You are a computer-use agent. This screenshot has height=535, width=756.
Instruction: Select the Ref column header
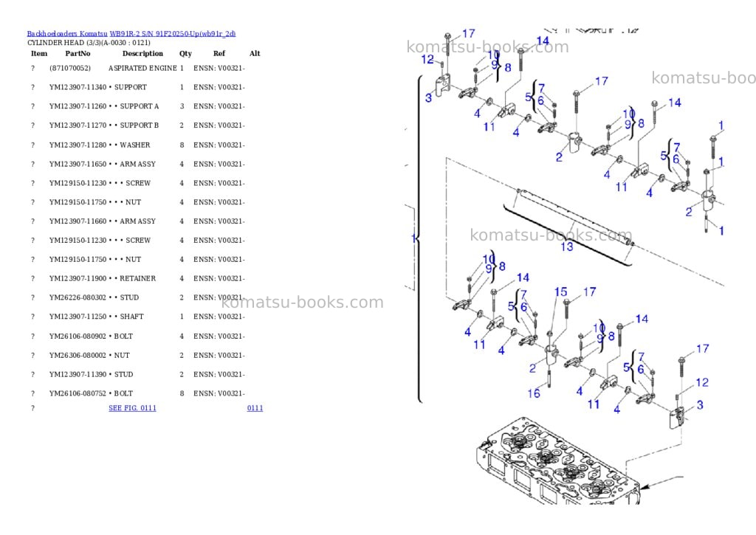(x=219, y=53)
